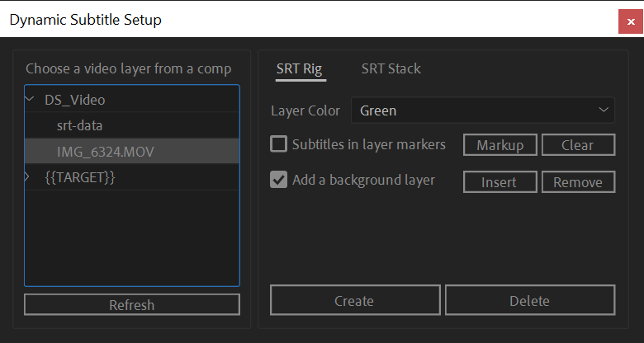Insert a background layer
The width and height of the screenshot is (644, 343).
coord(500,181)
